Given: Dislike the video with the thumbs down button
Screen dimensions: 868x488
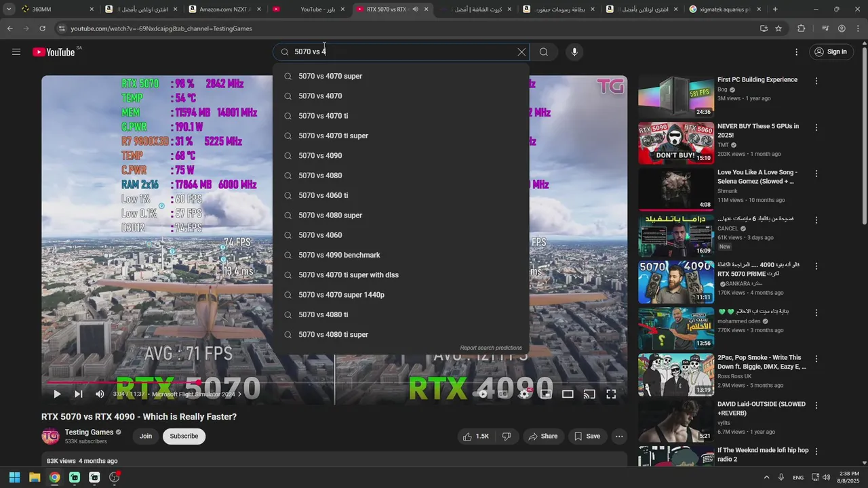Looking at the screenshot, I should point(506,436).
